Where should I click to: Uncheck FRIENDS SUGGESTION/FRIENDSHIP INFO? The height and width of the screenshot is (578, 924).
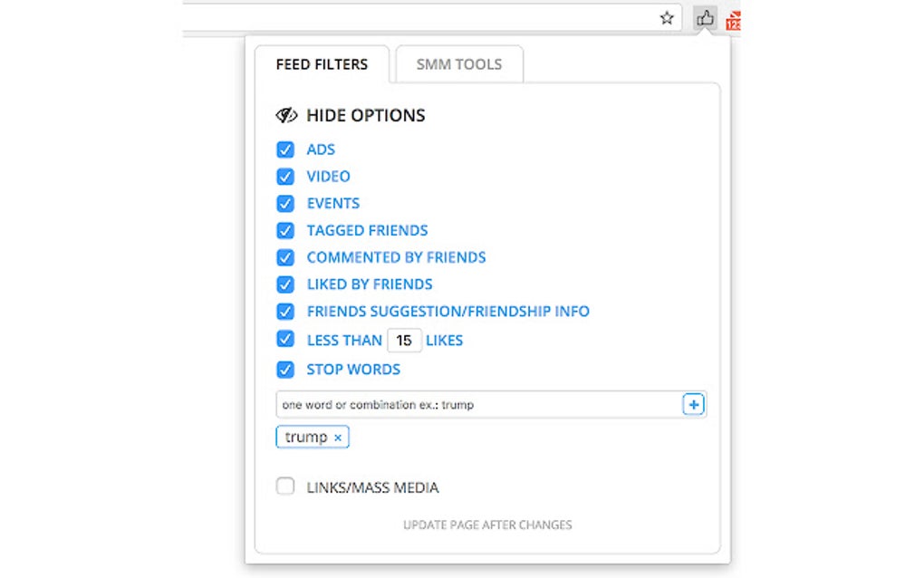tap(285, 311)
